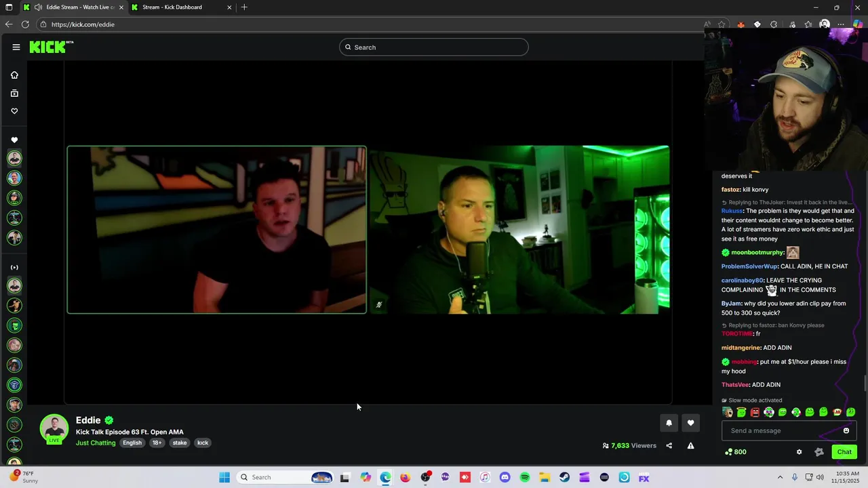This screenshot has height=488, width=868.
Task: Open Windows taskbar Search box
Action: tap(285, 477)
